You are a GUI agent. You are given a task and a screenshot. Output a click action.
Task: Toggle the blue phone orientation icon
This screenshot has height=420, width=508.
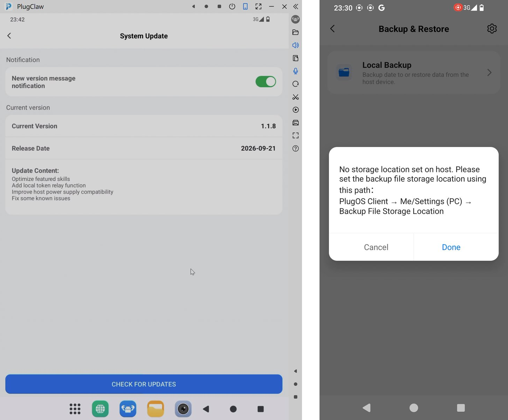(x=245, y=6)
